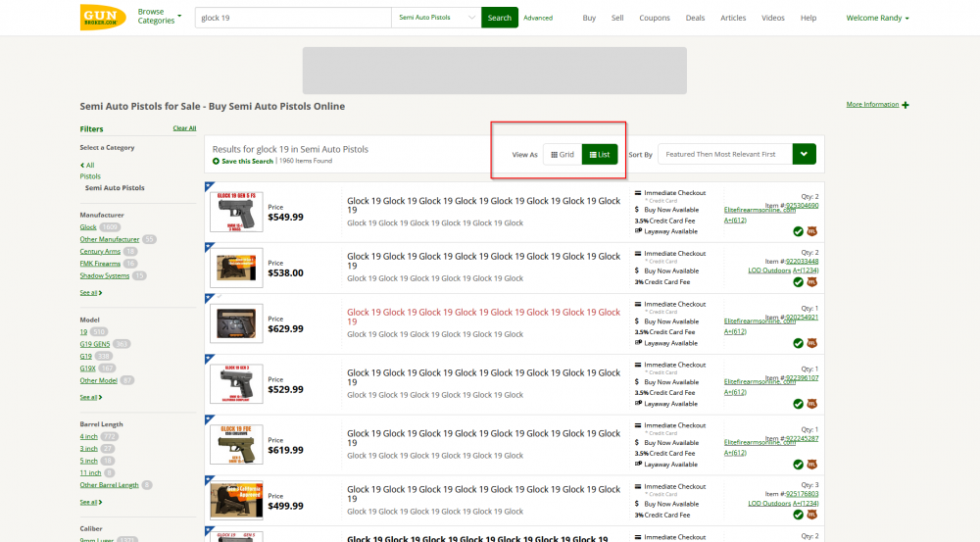Open thumbnail of $619.99 FDE listing
The image size is (980, 542).
(236, 444)
